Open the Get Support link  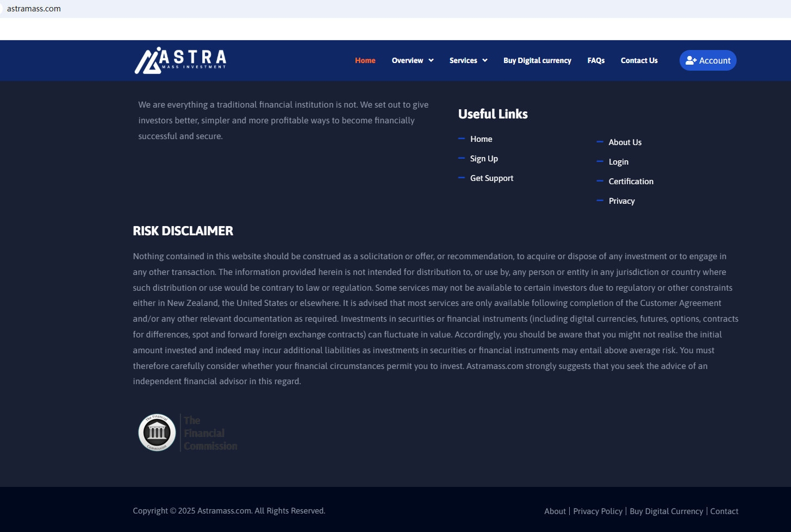click(x=491, y=178)
